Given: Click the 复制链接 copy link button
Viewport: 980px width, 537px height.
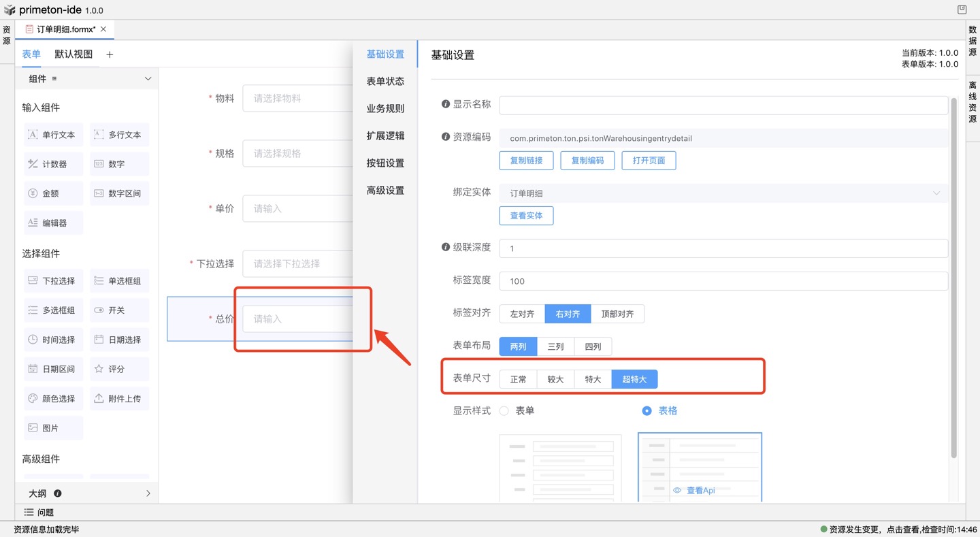Looking at the screenshot, I should click(x=526, y=160).
